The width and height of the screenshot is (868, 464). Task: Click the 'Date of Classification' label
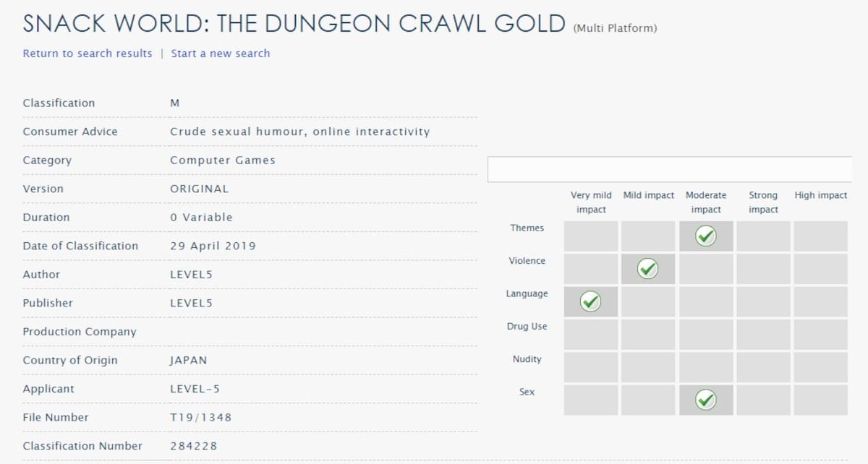click(80, 246)
